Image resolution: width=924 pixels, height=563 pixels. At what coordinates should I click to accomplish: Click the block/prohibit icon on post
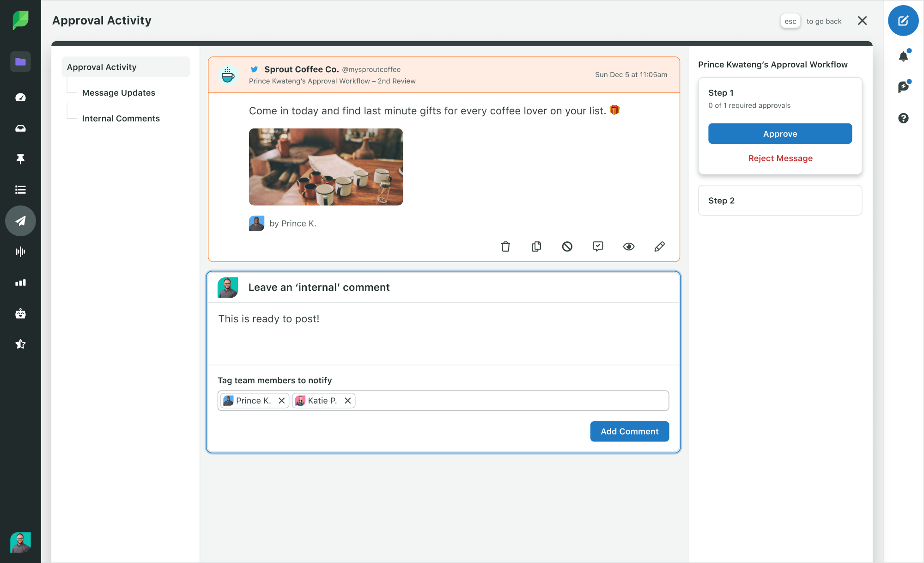tap(567, 246)
